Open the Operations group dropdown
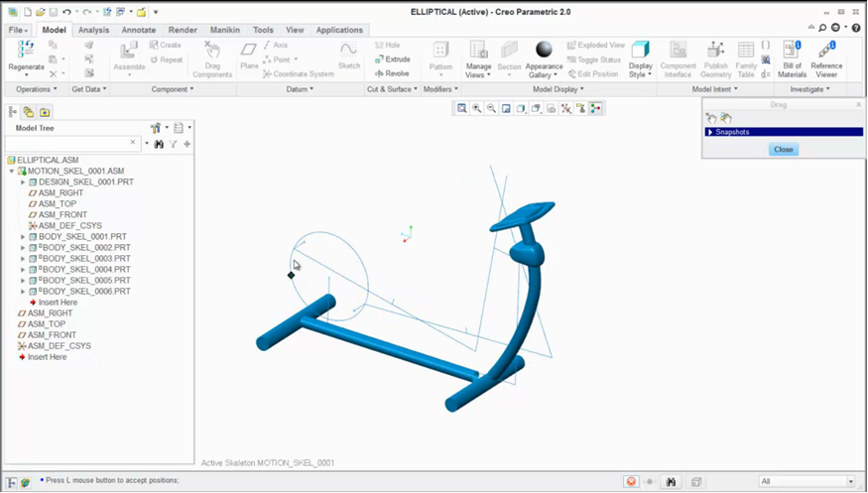 tap(37, 89)
